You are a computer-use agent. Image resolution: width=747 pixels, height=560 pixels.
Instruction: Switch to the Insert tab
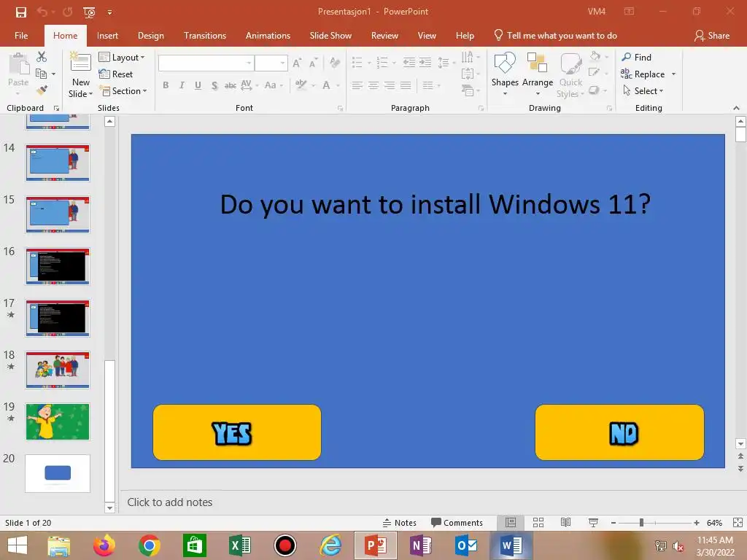pos(107,36)
